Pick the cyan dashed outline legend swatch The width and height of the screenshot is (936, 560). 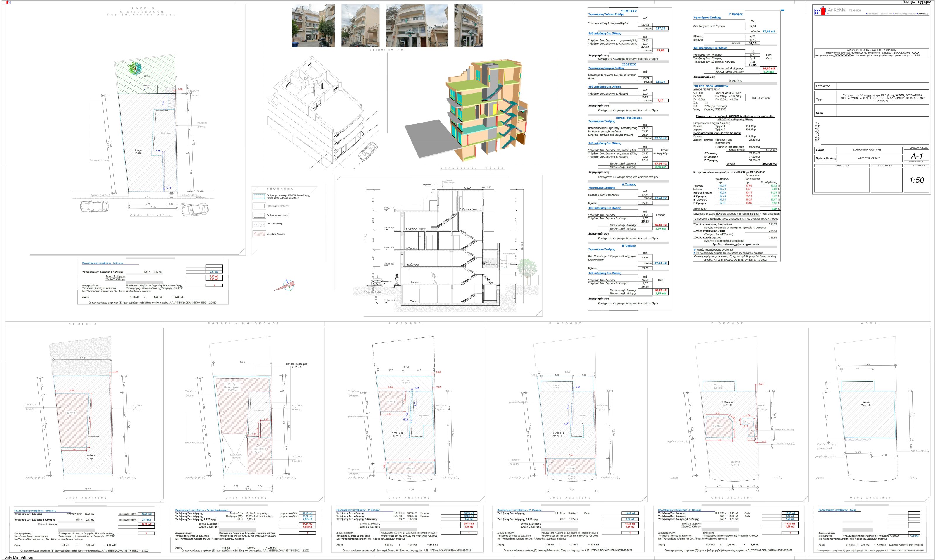point(259,196)
